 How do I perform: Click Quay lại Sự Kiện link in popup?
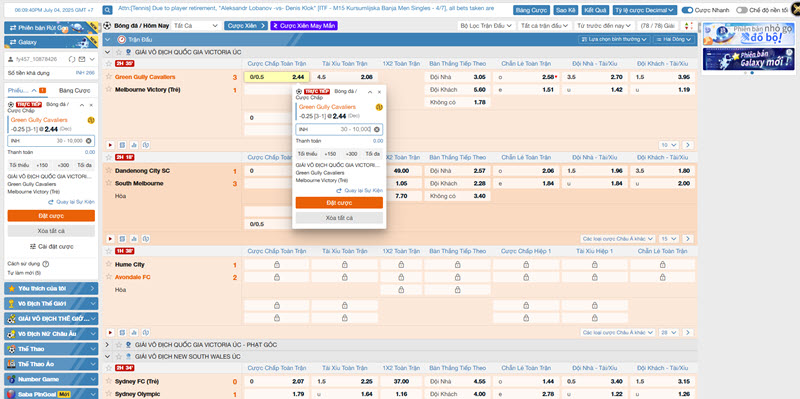point(360,190)
